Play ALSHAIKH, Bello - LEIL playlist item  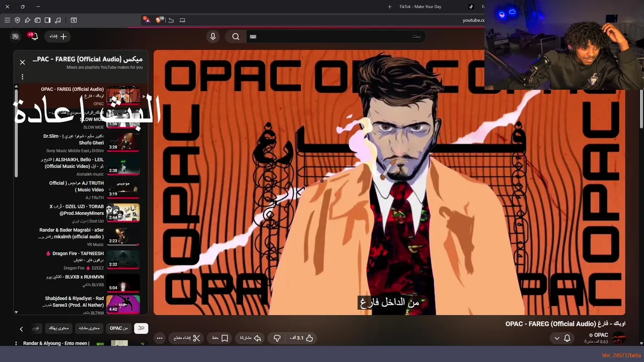pyautogui.click(x=81, y=166)
